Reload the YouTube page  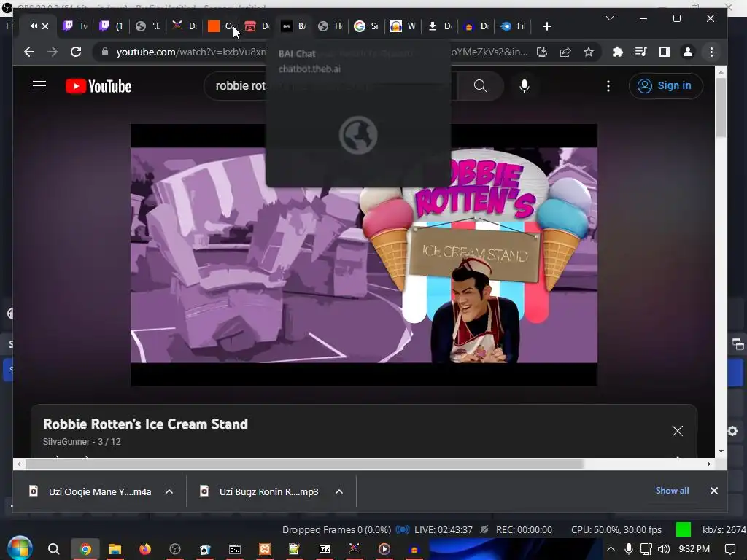pos(76,52)
